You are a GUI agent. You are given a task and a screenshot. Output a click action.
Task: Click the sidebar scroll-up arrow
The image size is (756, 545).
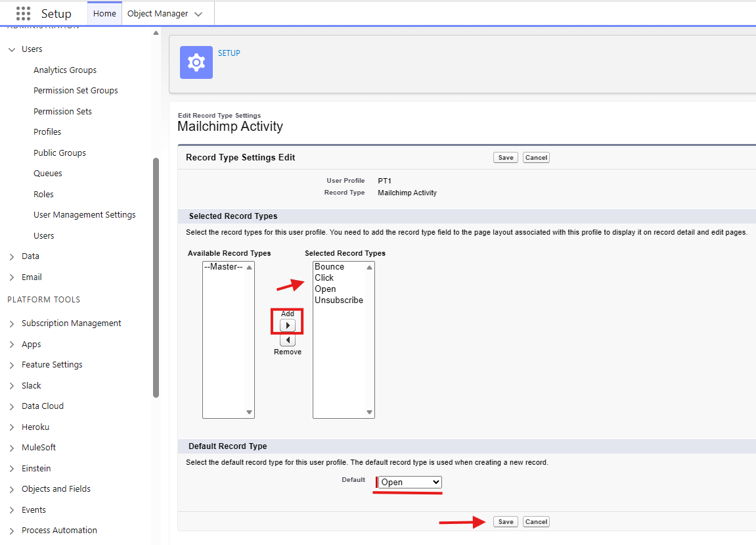(x=156, y=34)
